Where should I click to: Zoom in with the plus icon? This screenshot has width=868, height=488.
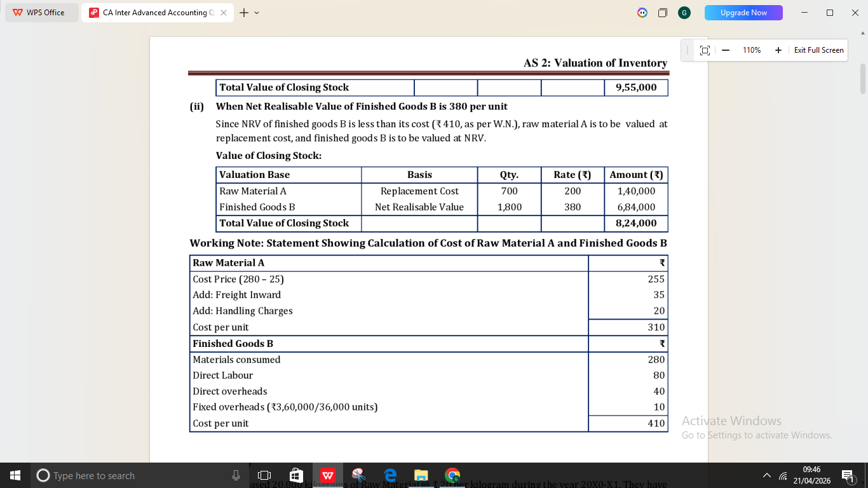click(778, 50)
